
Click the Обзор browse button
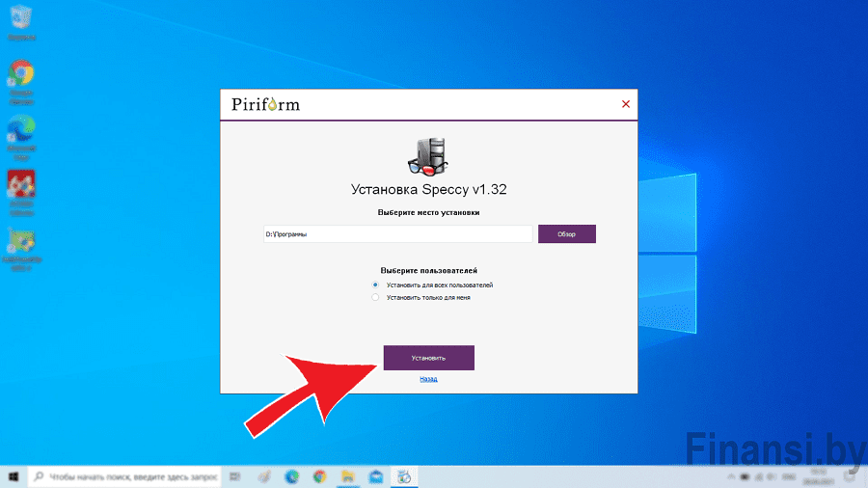pos(567,233)
